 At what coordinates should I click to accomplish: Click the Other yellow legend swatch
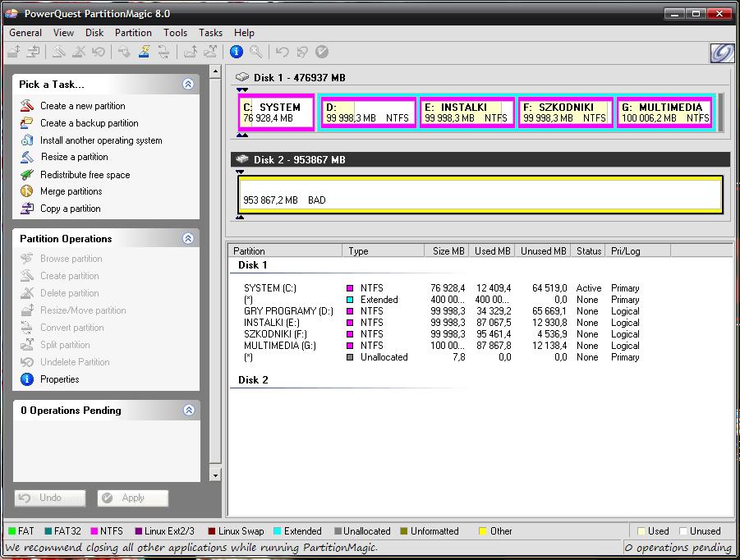click(x=482, y=531)
